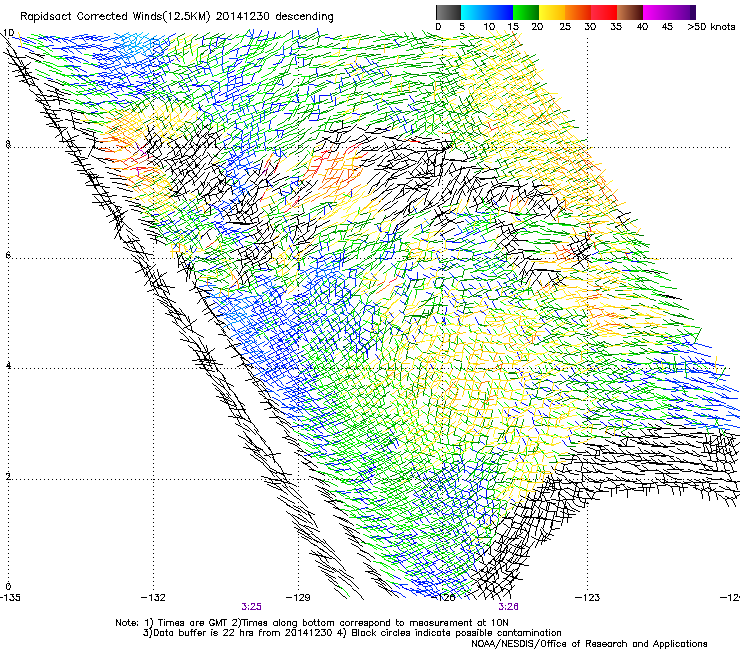Viewport: 740px width, 650px height.
Task: Click the '25' legend scale label
Action: tap(564, 27)
